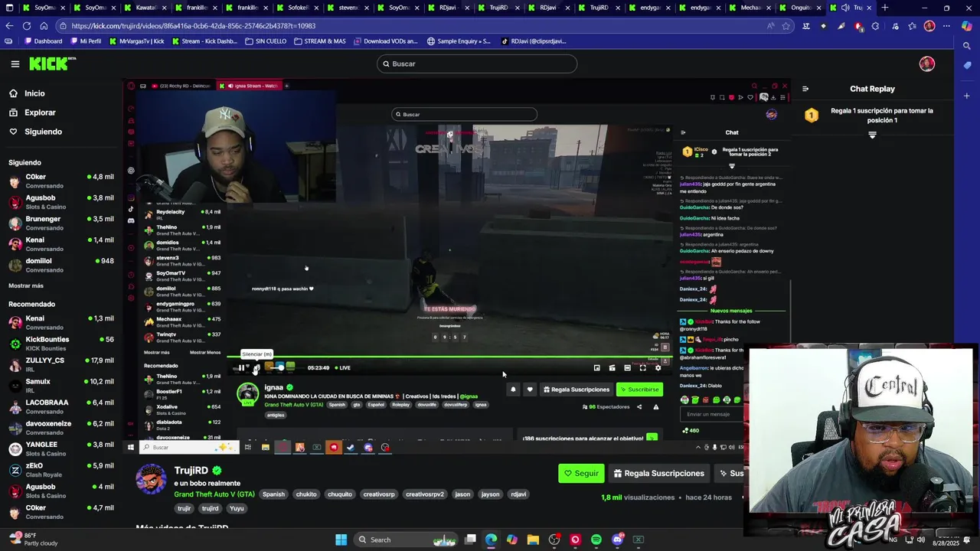Select the chukito tag

[306, 494]
